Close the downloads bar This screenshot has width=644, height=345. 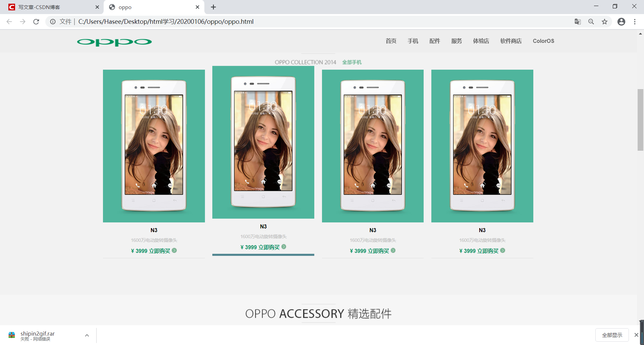[x=636, y=335]
